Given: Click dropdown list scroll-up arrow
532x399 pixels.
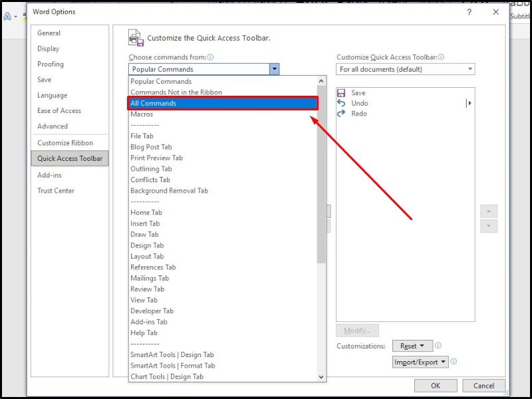Looking at the screenshot, I should (321, 81).
